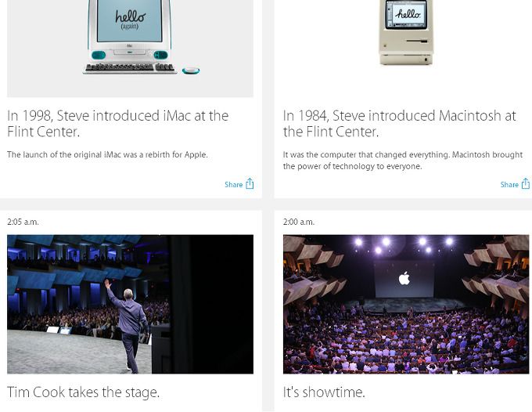Viewport: 532px width, 412px height.
Task: Click the 1998 iMac introduction headline
Action: click(117, 124)
